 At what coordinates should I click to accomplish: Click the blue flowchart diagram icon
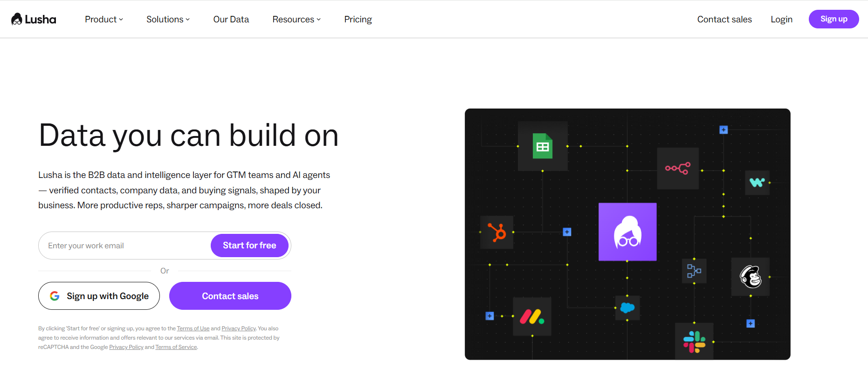pos(694,271)
